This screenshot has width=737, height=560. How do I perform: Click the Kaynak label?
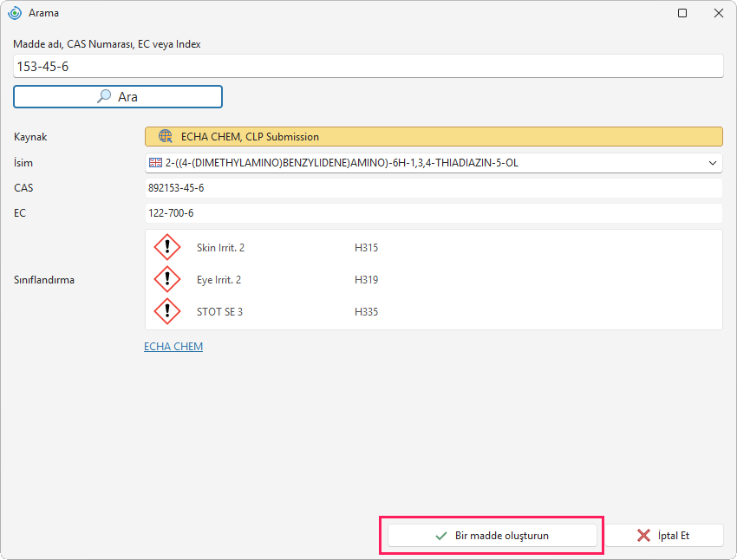coord(30,137)
